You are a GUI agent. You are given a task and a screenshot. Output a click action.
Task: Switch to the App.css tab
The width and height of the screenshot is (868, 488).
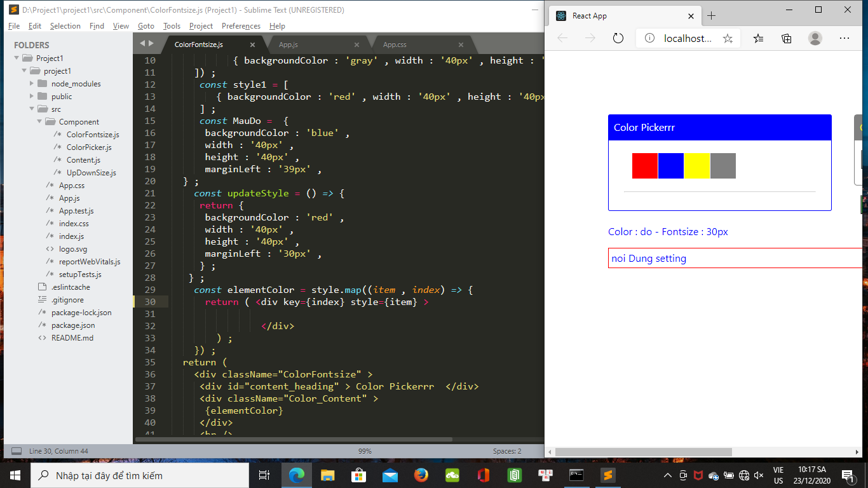pyautogui.click(x=395, y=44)
